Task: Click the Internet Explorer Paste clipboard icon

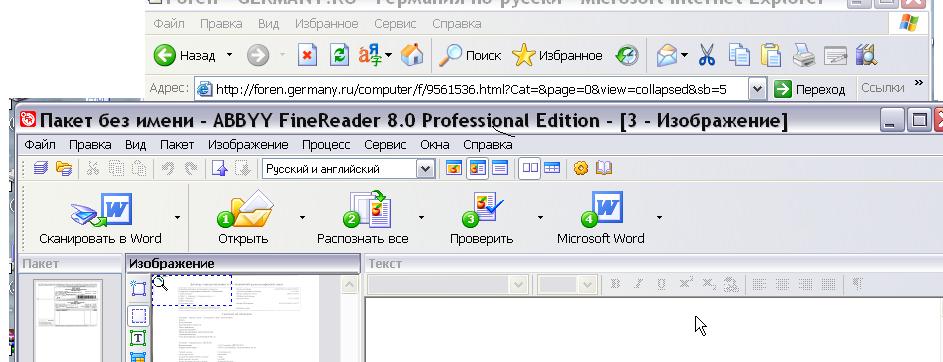Action: coord(770,56)
